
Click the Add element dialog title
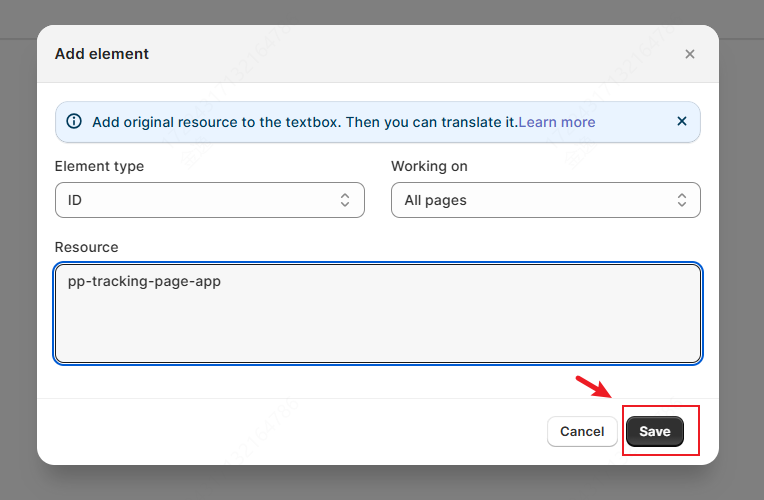[101, 54]
